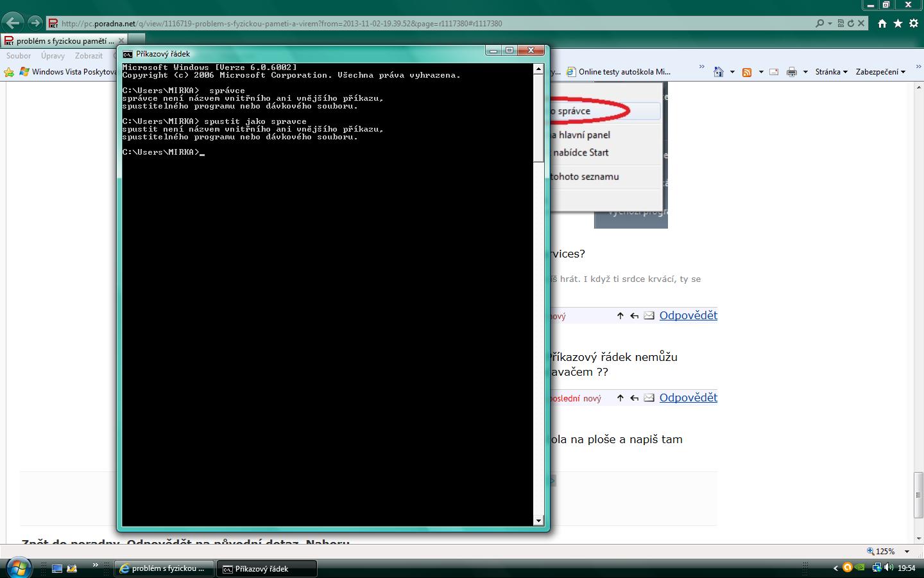924x578 pixels.
Task: Click the command prompt scroll down arrow
Action: click(538, 521)
